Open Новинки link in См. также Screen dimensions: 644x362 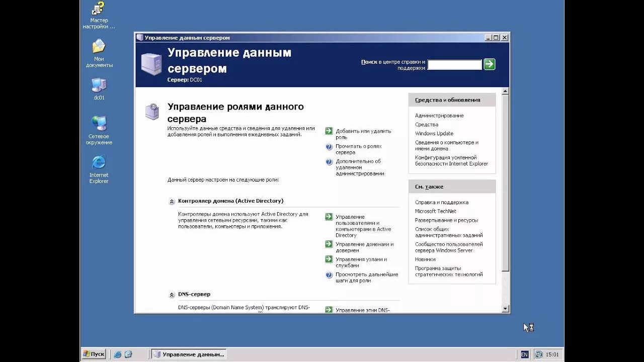[425, 259]
